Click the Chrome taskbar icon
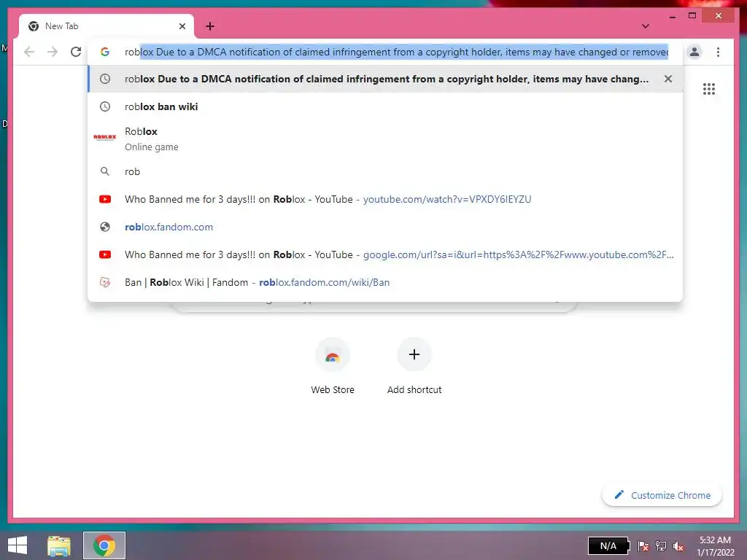The width and height of the screenshot is (747, 560). click(x=104, y=545)
